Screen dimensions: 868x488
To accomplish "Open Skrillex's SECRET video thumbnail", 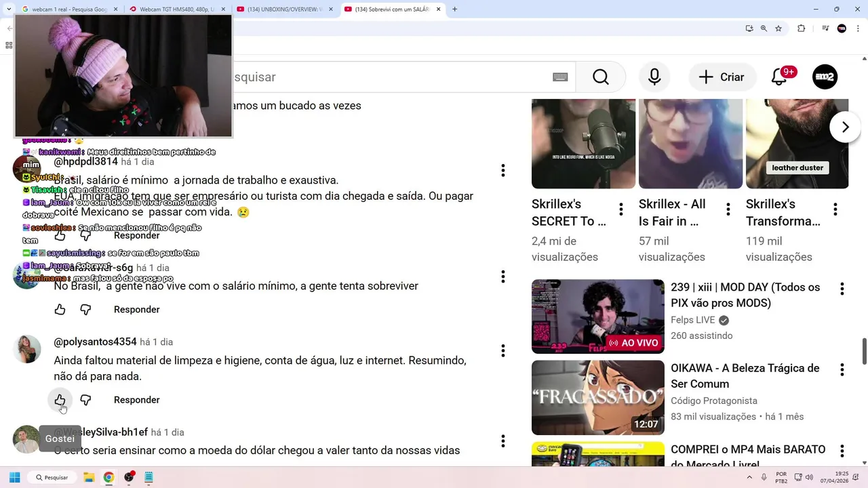I will coord(583,144).
